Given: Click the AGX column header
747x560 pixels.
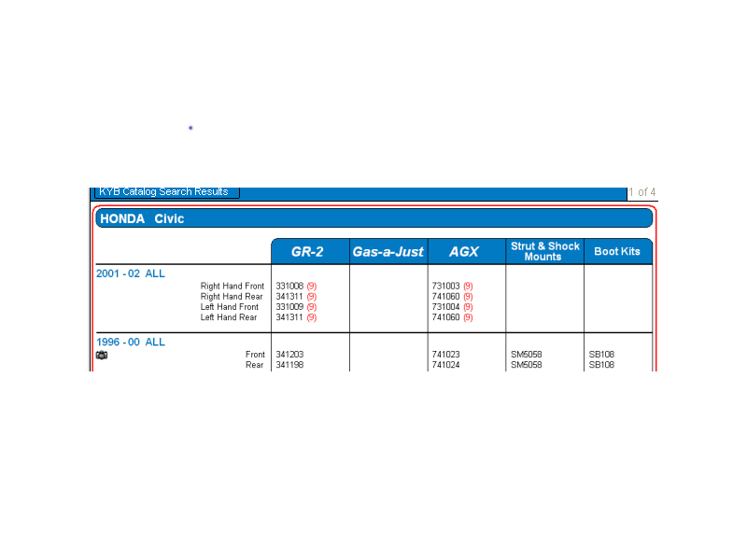Looking at the screenshot, I should pos(464,251).
